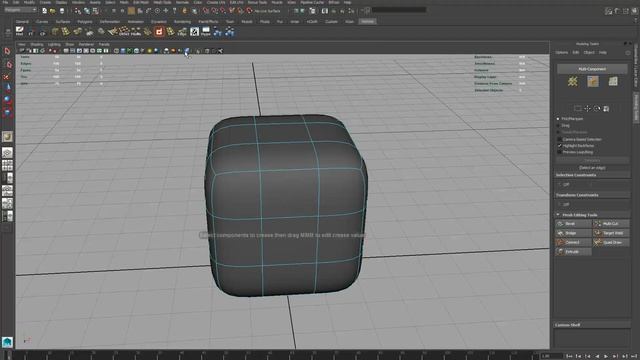Click the Hist shelf icon
Screen dimensions: 640x360
19,31
